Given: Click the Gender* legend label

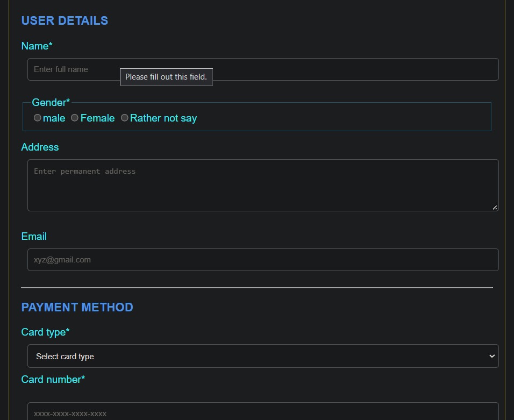Looking at the screenshot, I should (x=51, y=102).
